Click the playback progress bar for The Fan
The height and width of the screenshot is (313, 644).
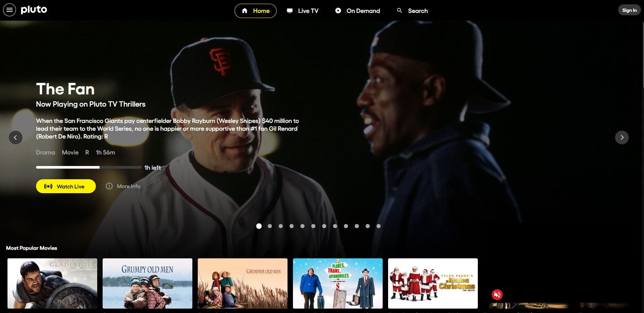88,167
